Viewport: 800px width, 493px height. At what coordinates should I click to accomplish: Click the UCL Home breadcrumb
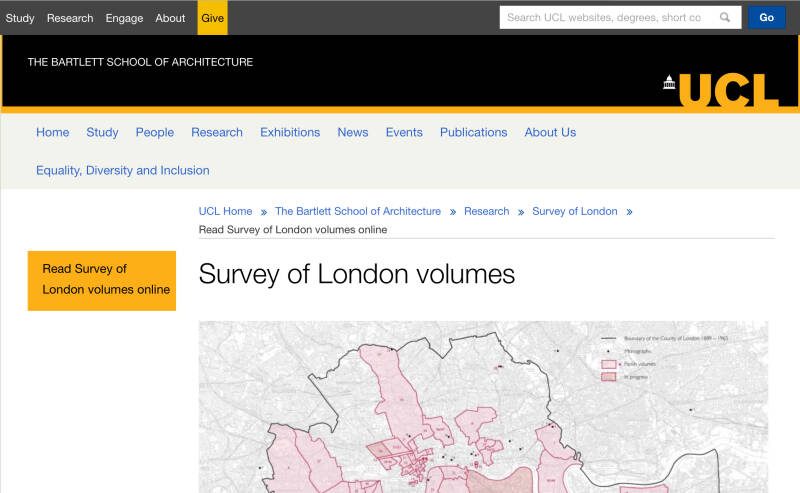[x=225, y=211]
